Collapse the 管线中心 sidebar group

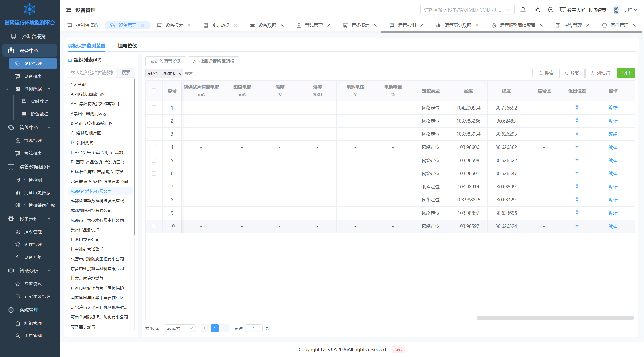pos(30,127)
